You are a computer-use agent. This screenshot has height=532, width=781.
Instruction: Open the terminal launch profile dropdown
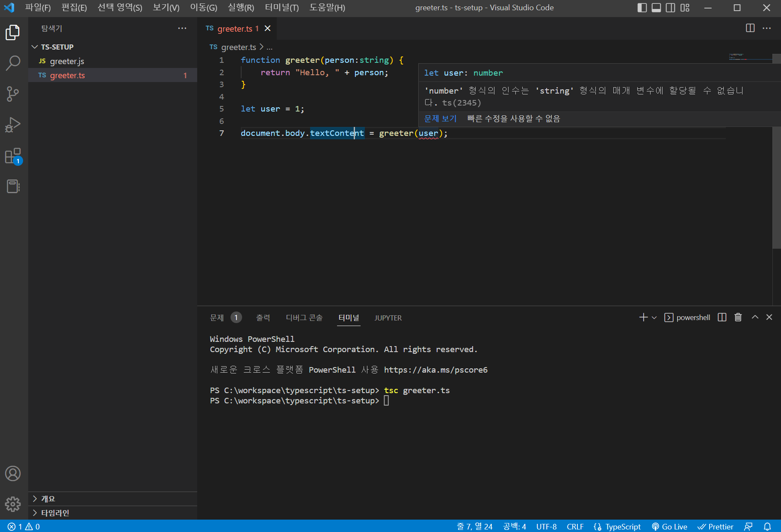click(x=654, y=317)
